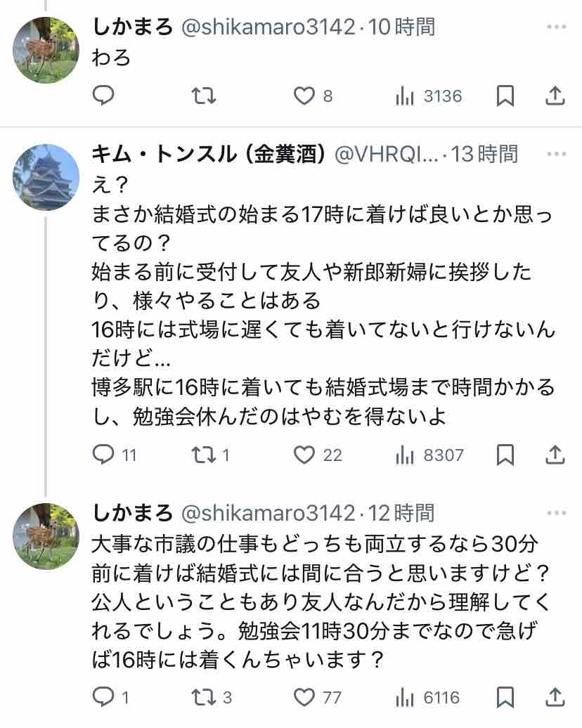The height and width of the screenshot is (728, 582).
Task: Like the わろ tweet with 8 likes
Action: coord(304,96)
